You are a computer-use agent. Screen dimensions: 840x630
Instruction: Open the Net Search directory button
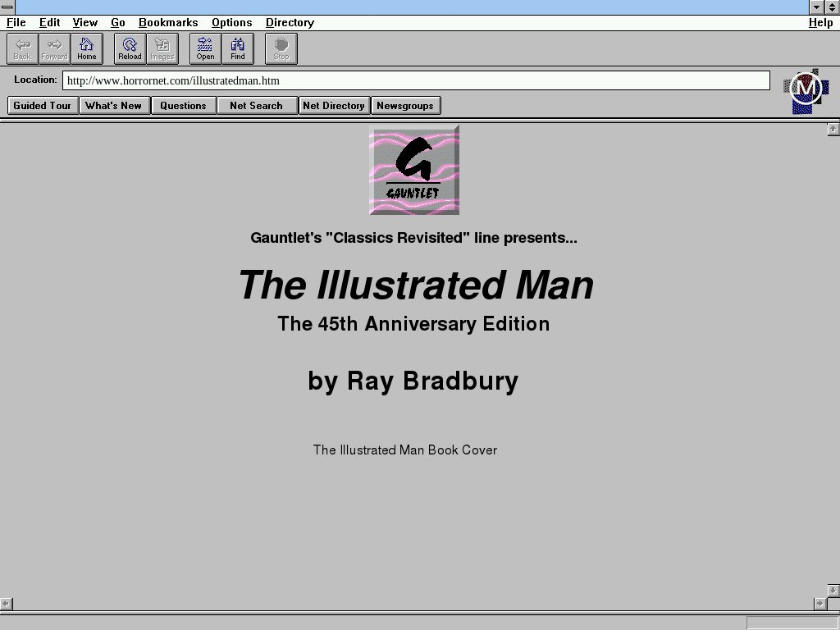click(x=256, y=105)
